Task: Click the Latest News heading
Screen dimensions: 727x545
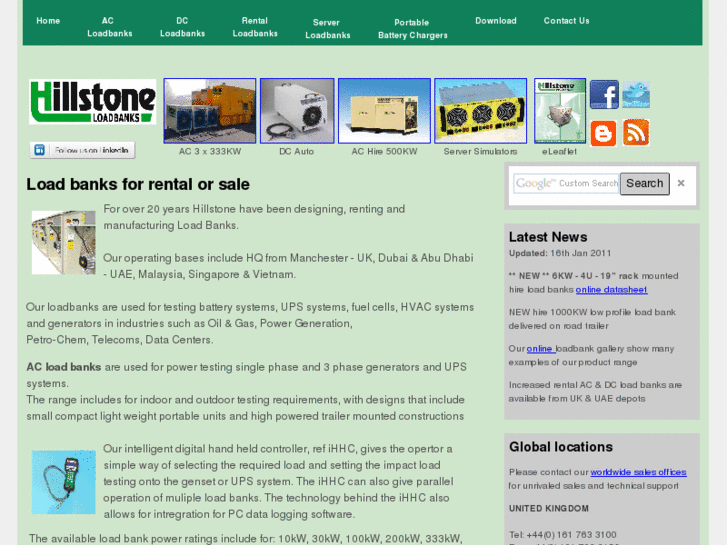Action: pyautogui.click(x=548, y=237)
